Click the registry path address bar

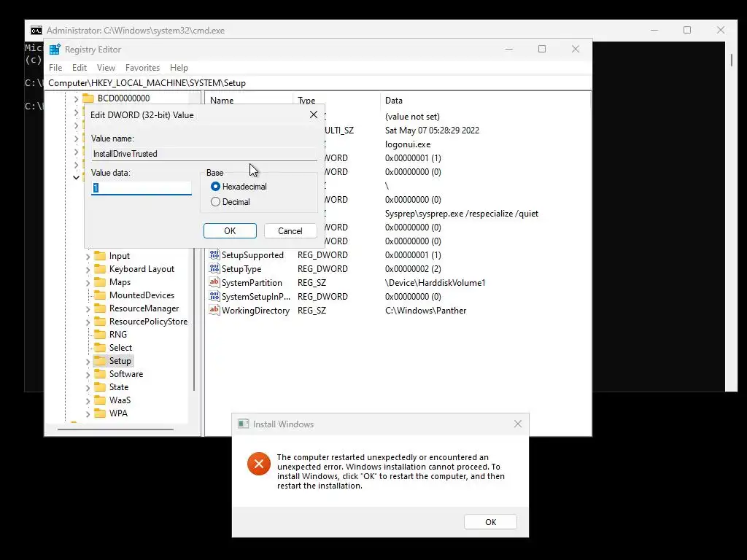point(318,83)
